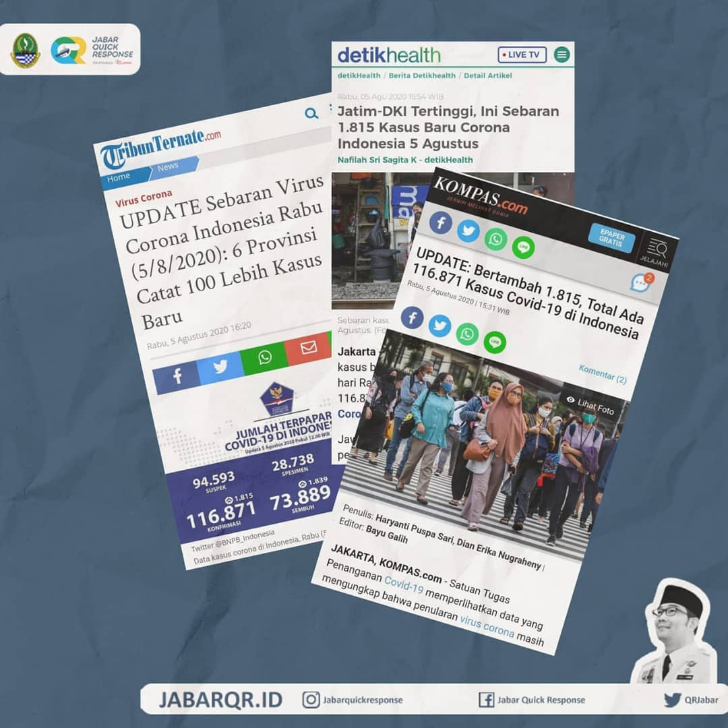
Task: Open the search icon on TribunTernate page
Action: pos(311,113)
